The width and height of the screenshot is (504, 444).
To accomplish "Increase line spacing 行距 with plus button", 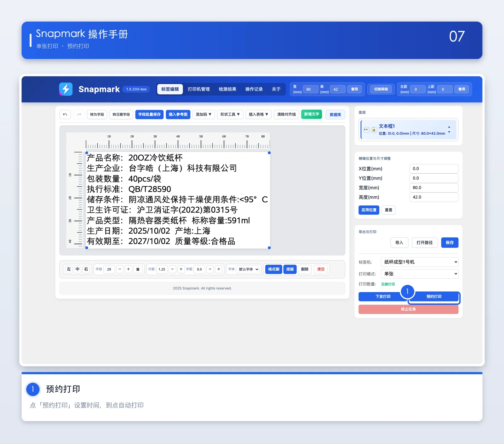I will (x=181, y=269).
